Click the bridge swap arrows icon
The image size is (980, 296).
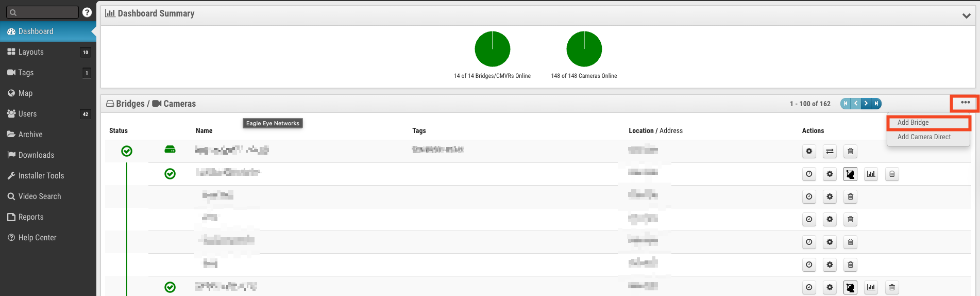830,151
